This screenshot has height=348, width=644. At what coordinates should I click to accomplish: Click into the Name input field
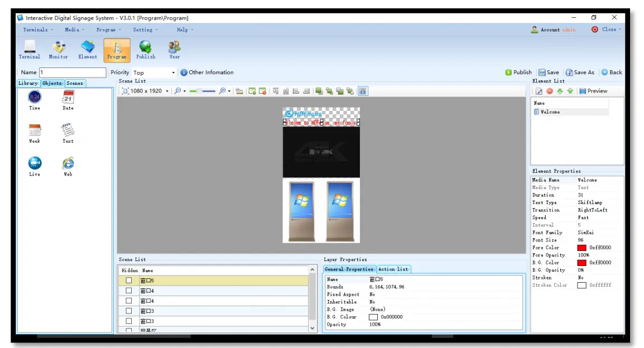tap(72, 72)
